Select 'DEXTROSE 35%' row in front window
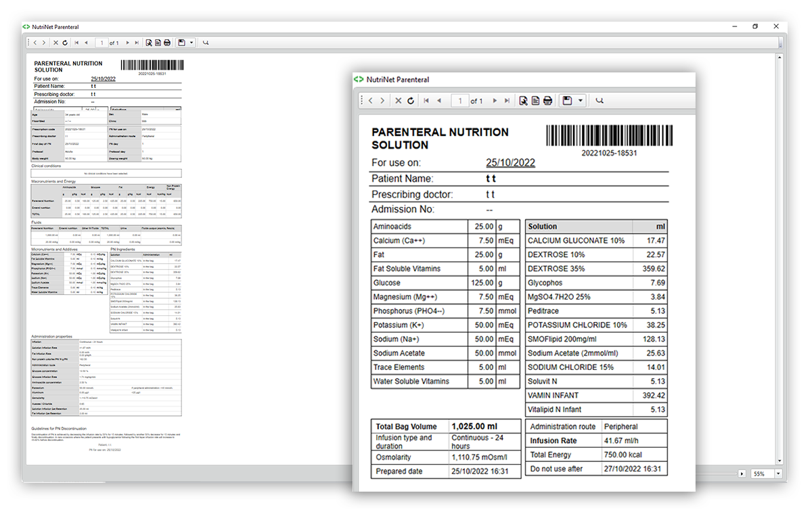 coord(595,269)
